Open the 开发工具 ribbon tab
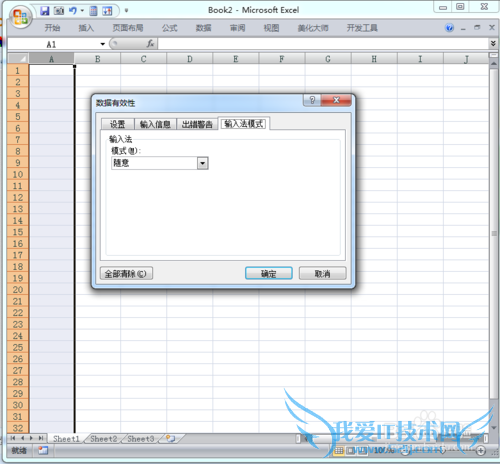The height and width of the screenshot is (464, 500). [362, 28]
